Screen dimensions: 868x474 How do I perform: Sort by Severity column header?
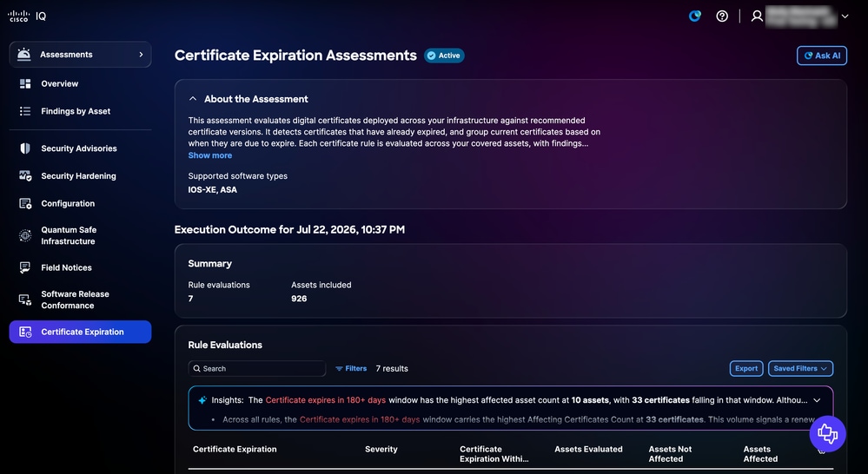[381, 449]
